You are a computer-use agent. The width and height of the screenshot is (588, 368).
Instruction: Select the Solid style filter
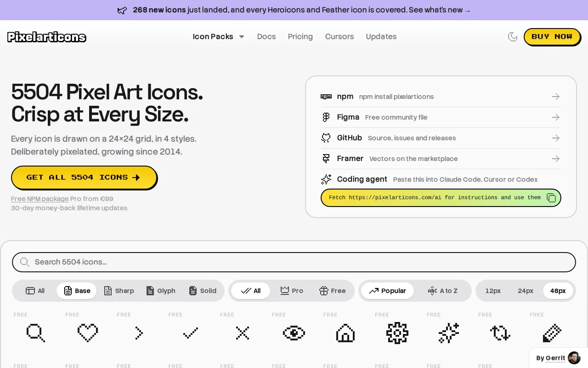click(x=203, y=291)
